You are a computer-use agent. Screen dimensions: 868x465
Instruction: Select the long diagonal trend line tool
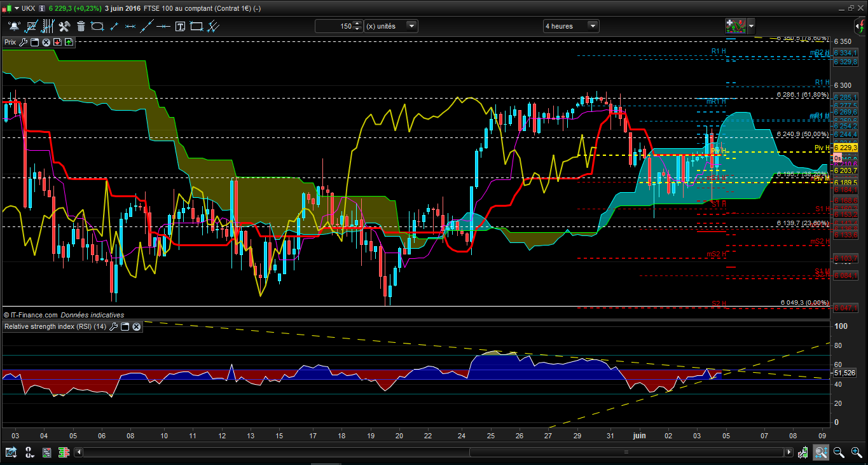coord(147,26)
